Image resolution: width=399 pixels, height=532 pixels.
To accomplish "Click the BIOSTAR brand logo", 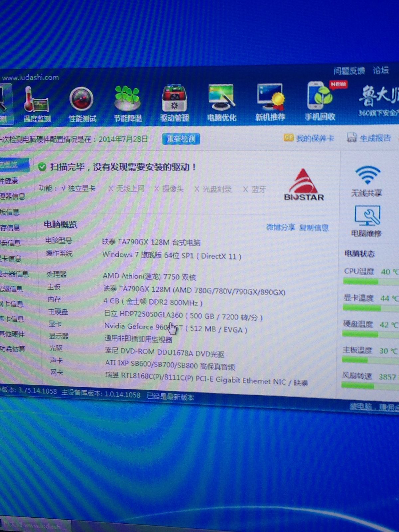I will (304, 185).
